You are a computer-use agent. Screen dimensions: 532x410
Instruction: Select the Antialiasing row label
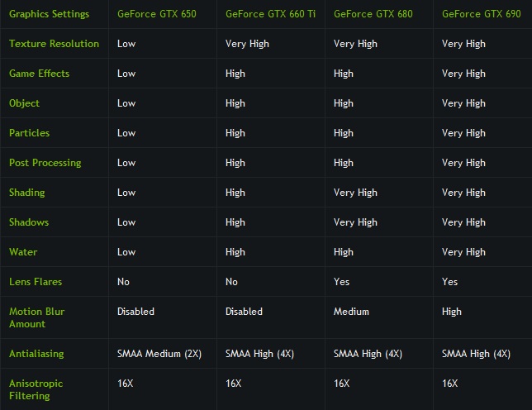click(x=36, y=354)
